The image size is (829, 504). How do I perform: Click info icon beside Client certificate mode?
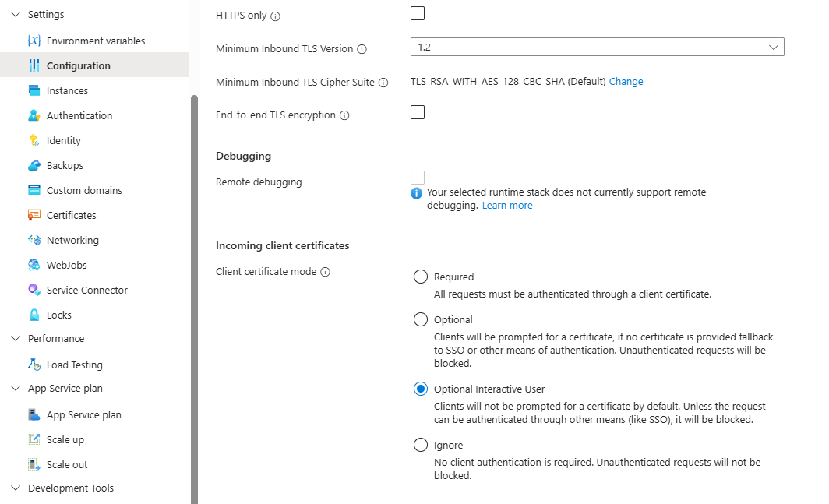(x=326, y=273)
